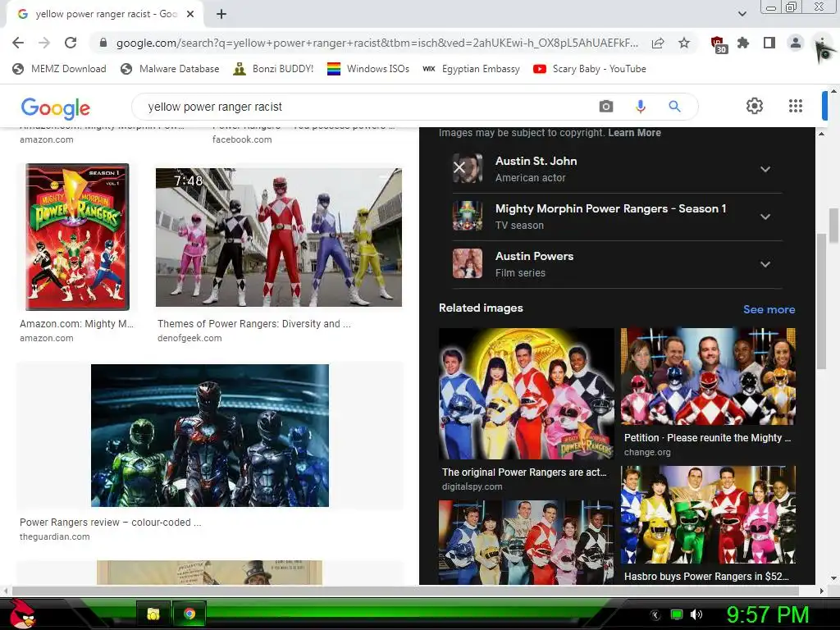Click the Google logo

click(55, 107)
